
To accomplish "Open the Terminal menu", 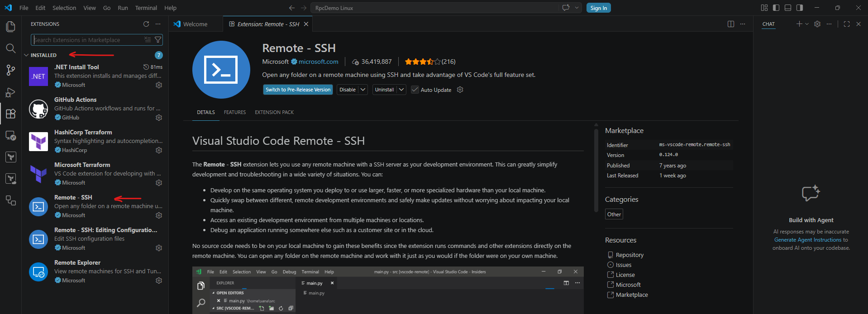I will click(x=146, y=8).
